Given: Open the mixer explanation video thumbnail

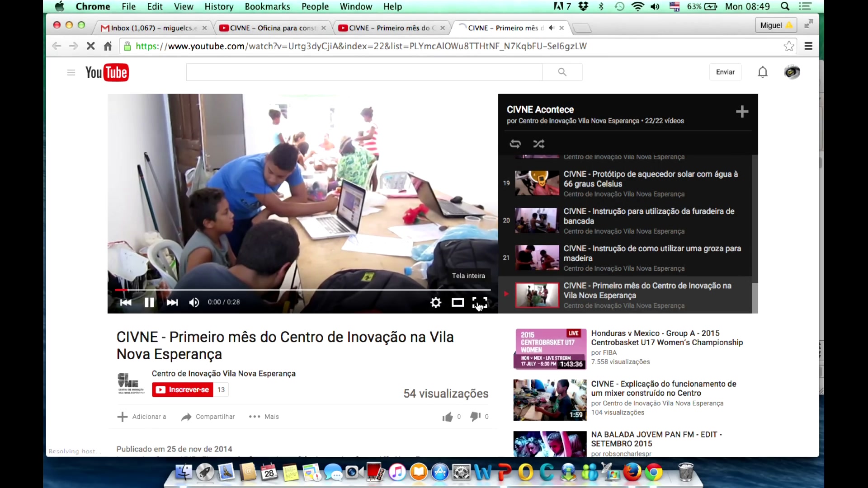Looking at the screenshot, I should pos(550,400).
